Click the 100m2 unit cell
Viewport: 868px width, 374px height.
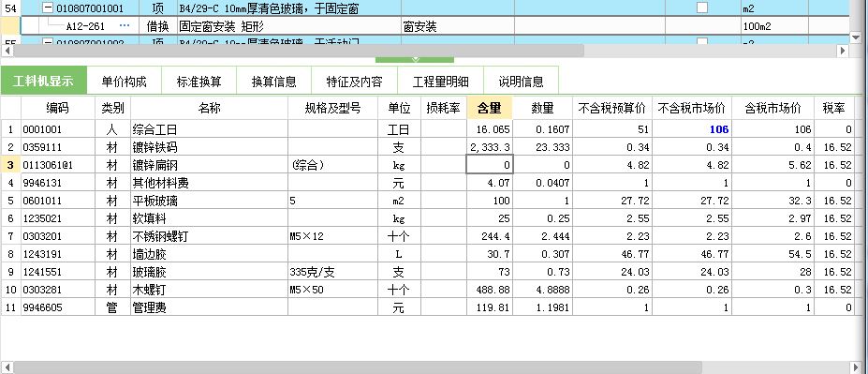775,26
